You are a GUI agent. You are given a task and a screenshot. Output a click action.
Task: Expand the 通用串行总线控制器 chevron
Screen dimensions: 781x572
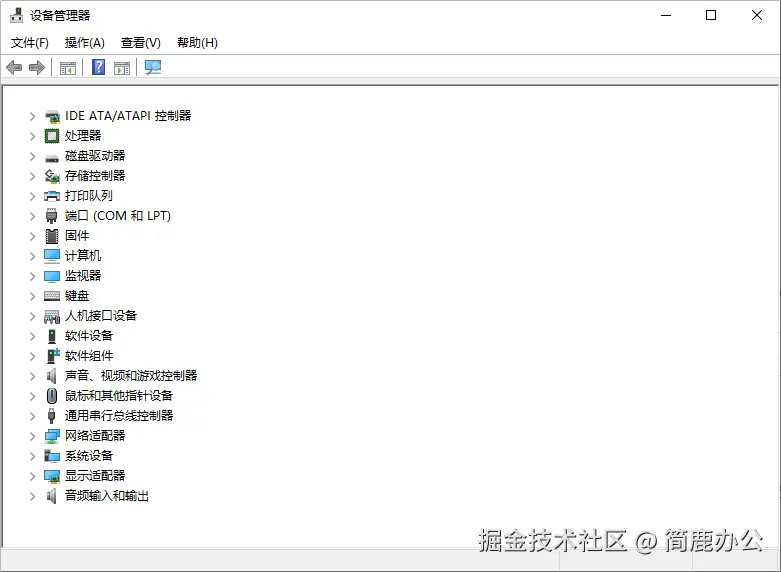(32, 416)
